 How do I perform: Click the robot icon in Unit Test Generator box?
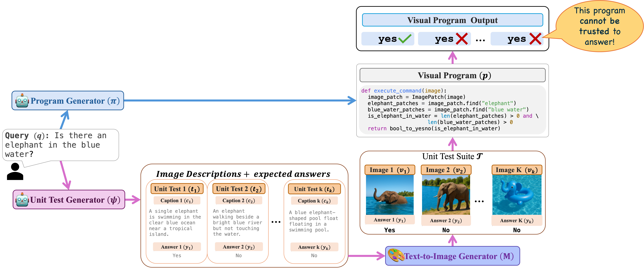(x=22, y=200)
